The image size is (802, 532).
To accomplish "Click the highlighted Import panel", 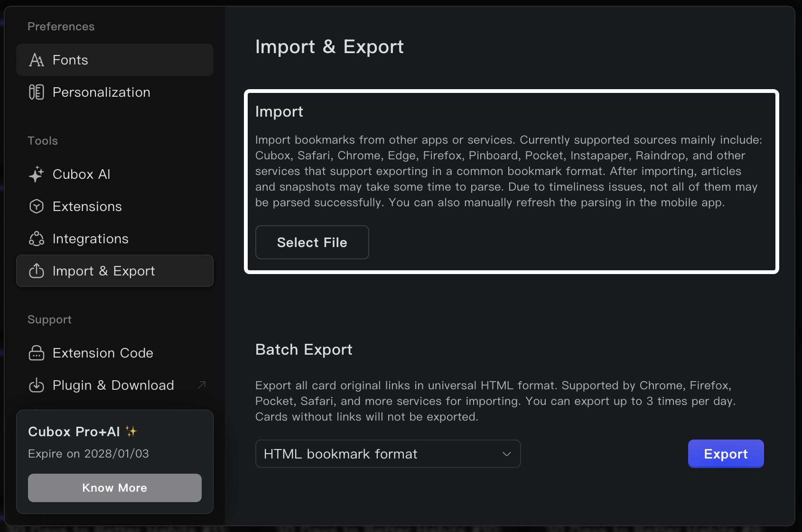I will tap(511, 182).
